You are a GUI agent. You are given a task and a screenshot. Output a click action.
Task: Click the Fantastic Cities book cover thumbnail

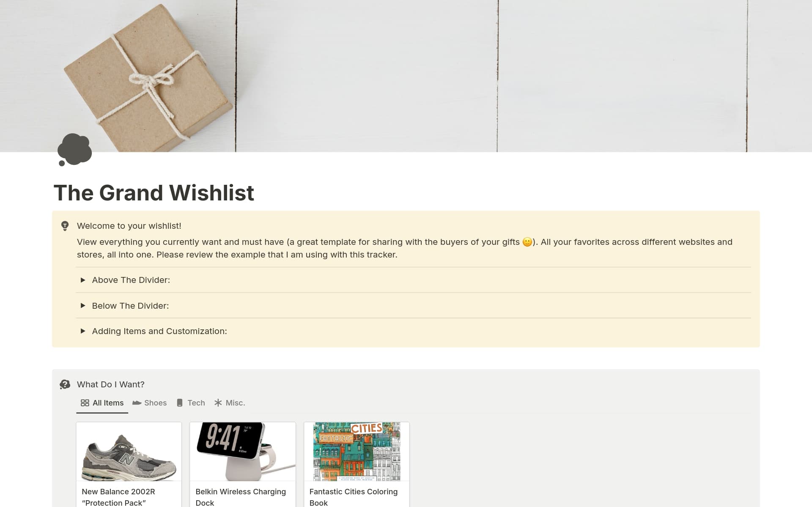(357, 452)
